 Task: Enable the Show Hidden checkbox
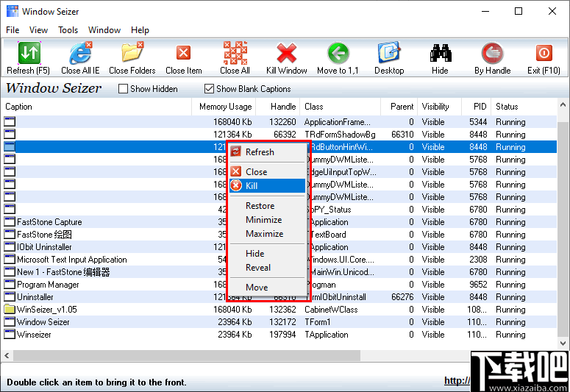(x=124, y=89)
